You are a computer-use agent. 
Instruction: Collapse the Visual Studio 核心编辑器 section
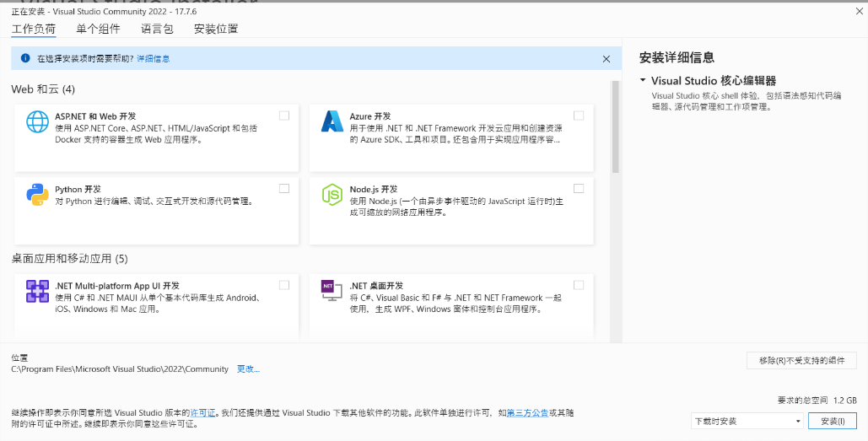[x=643, y=80]
